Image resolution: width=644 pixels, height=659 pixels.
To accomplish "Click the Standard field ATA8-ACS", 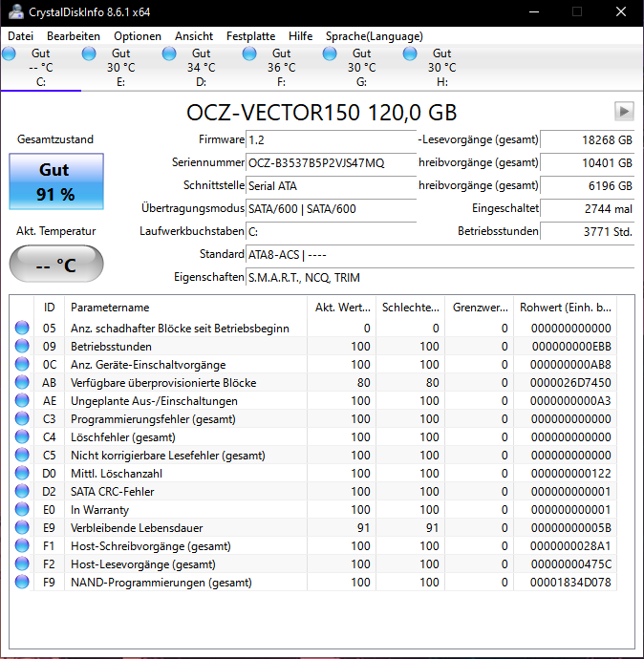I will (440, 255).
